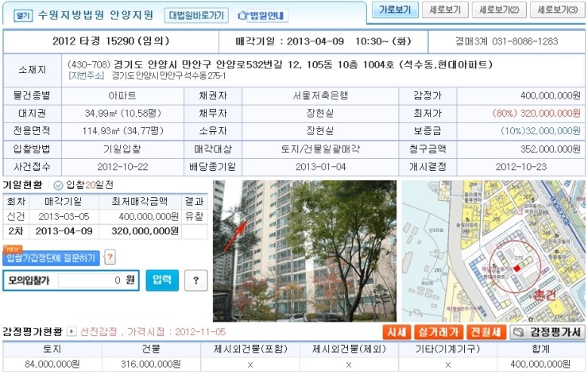Viewport: 588px width, 375px height.
Task: Switch to the 세로보기(3) tab
Action: click(558, 10)
